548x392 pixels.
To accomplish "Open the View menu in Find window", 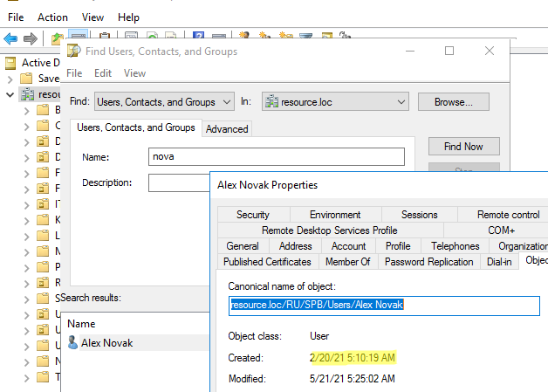I will [134, 73].
